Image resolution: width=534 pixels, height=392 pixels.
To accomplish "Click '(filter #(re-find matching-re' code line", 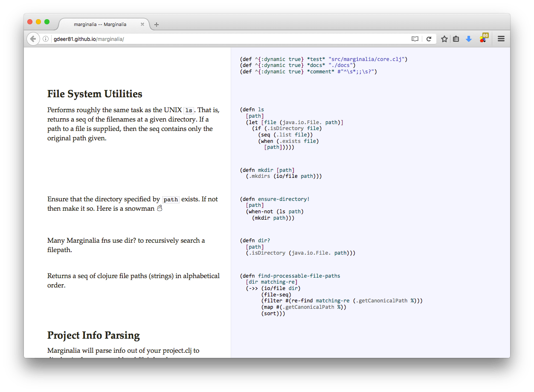I will pos(342,301).
